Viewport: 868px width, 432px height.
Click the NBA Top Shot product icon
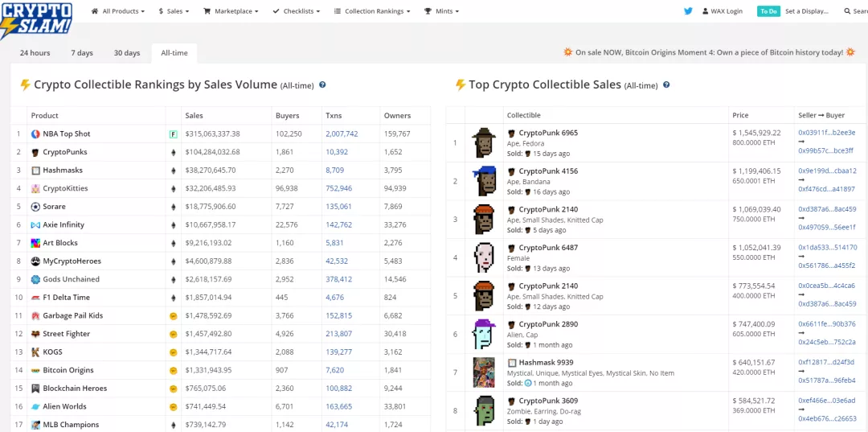coord(35,134)
